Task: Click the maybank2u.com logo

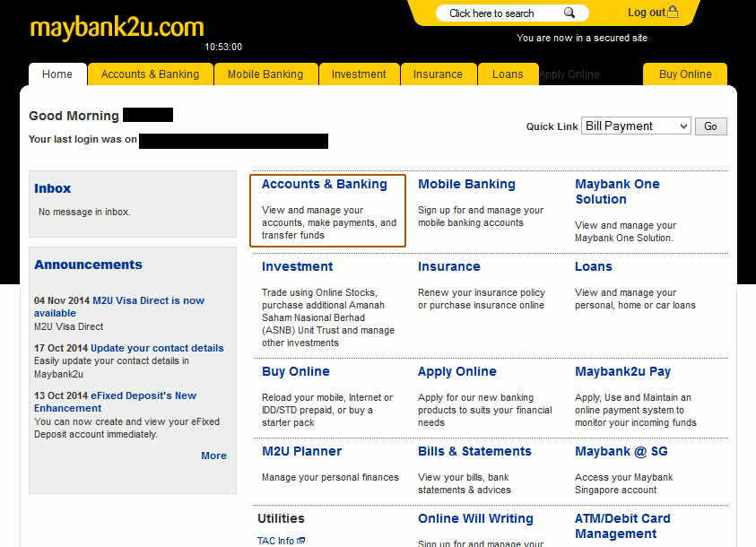Action: coord(117,28)
